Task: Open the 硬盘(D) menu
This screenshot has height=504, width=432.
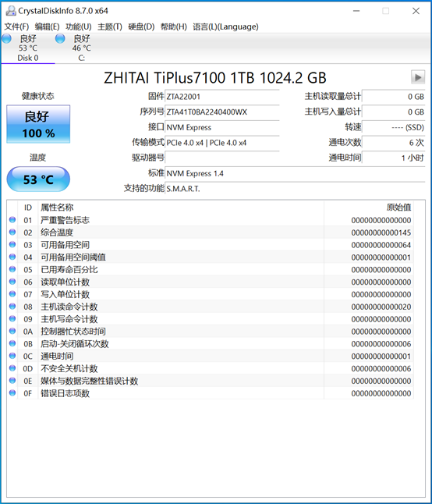Action: coord(141,27)
